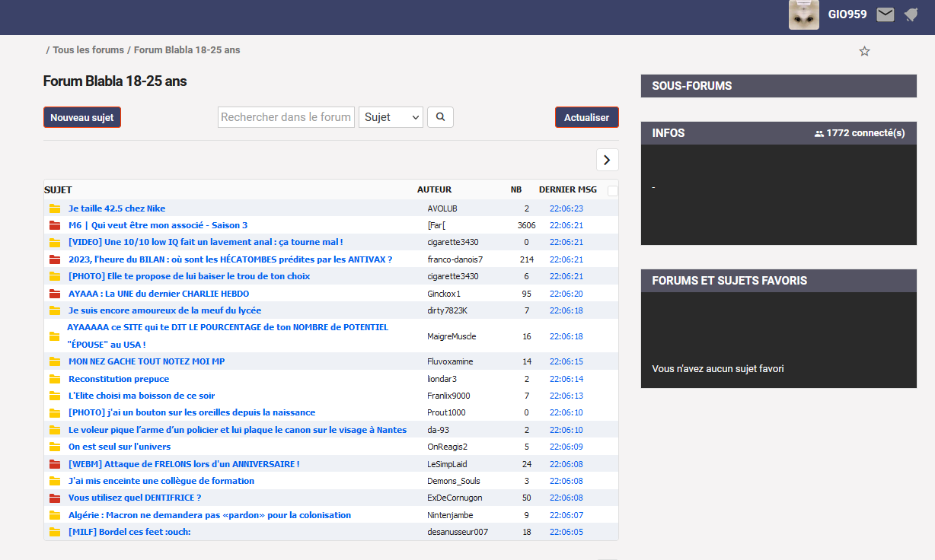Open the private messages envelope icon
The height and width of the screenshot is (560, 935).
pyautogui.click(x=885, y=14)
